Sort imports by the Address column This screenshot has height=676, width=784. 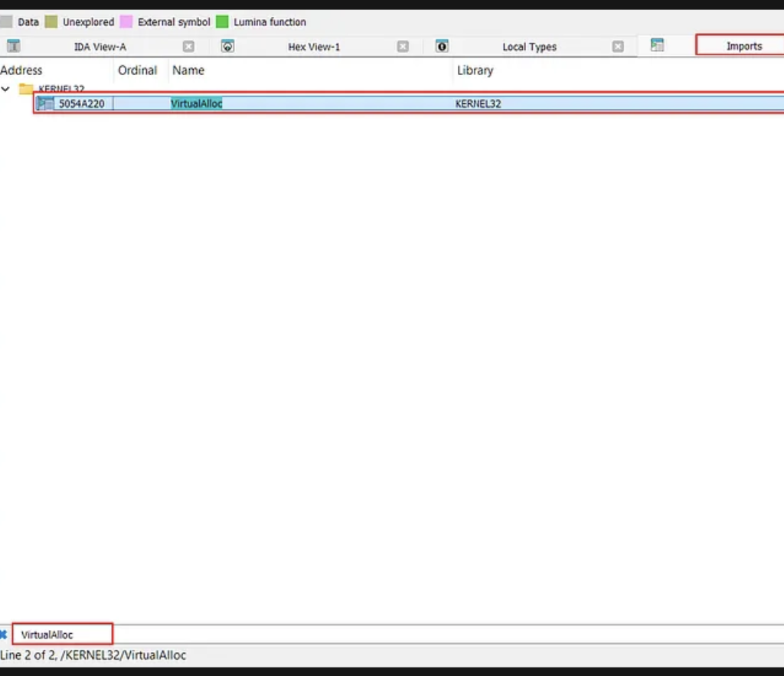tap(21, 70)
